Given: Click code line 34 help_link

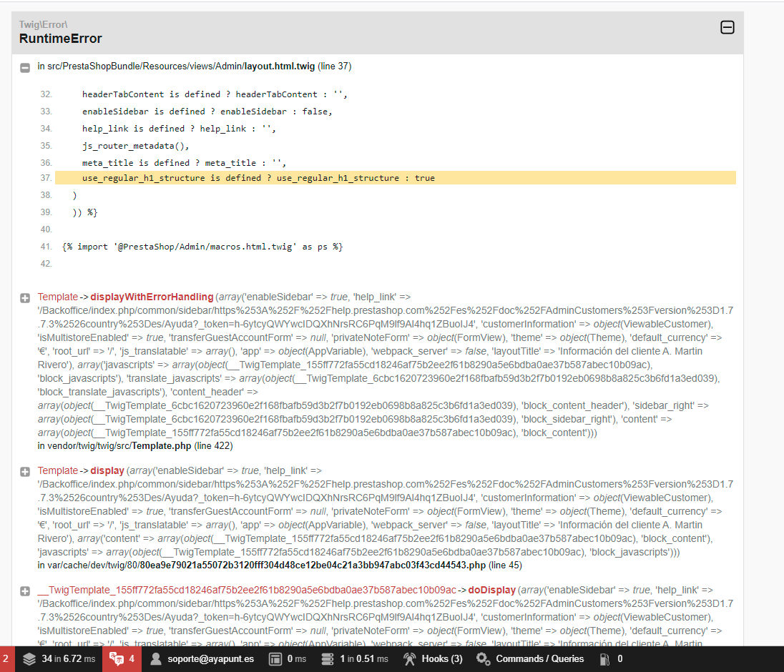Looking at the screenshot, I should tap(179, 129).
